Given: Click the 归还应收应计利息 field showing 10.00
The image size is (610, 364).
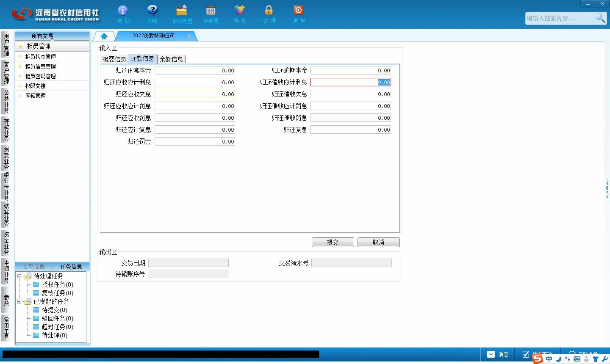Looking at the screenshot, I should [x=195, y=83].
